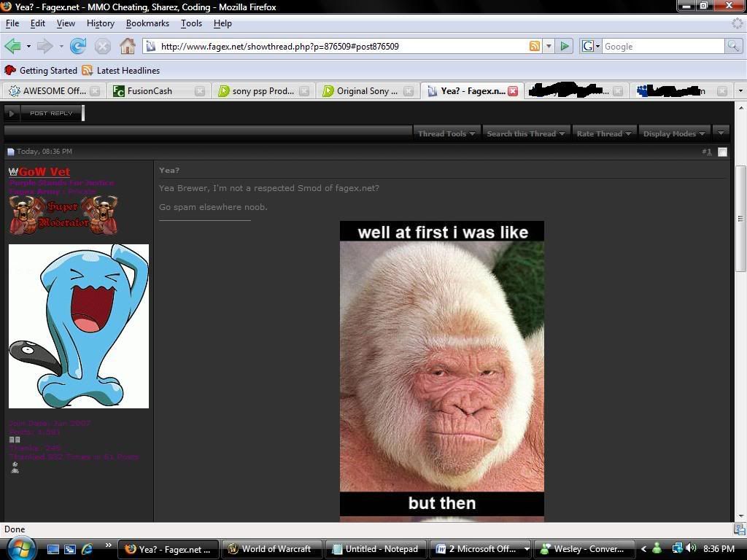747x560 pixels.
Task: Click the volume speaker tray icon
Action: 692,548
